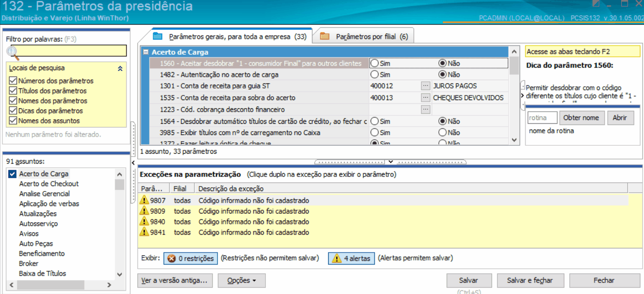Screen dimensions: 644x294
Task: Select Baixa de Títulos subject
Action: [x=42, y=274]
